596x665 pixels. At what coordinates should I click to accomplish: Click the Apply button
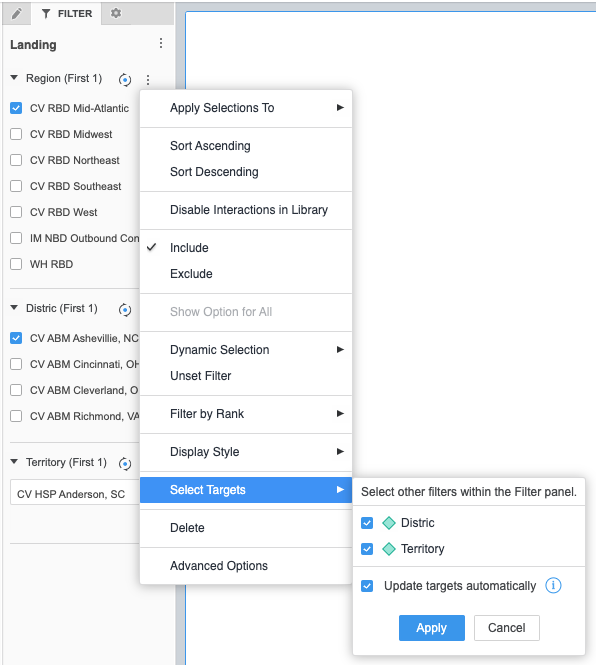point(432,628)
